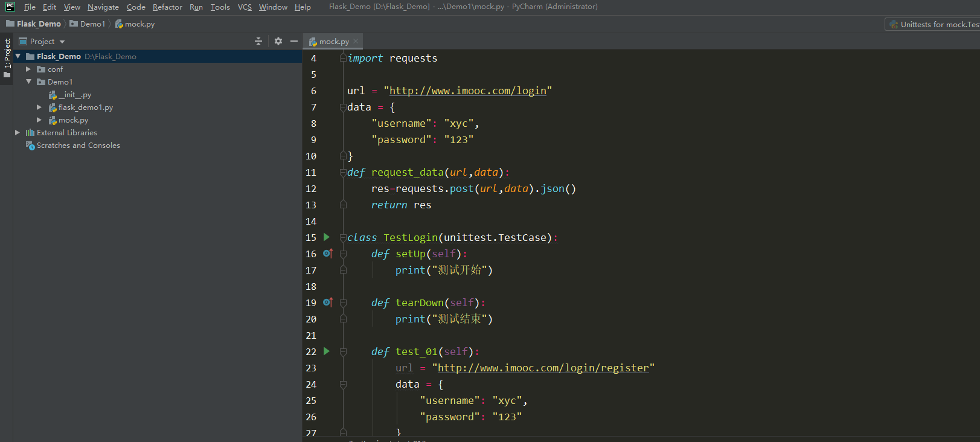Collapse the Demo1 folder

(x=28, y=82)
